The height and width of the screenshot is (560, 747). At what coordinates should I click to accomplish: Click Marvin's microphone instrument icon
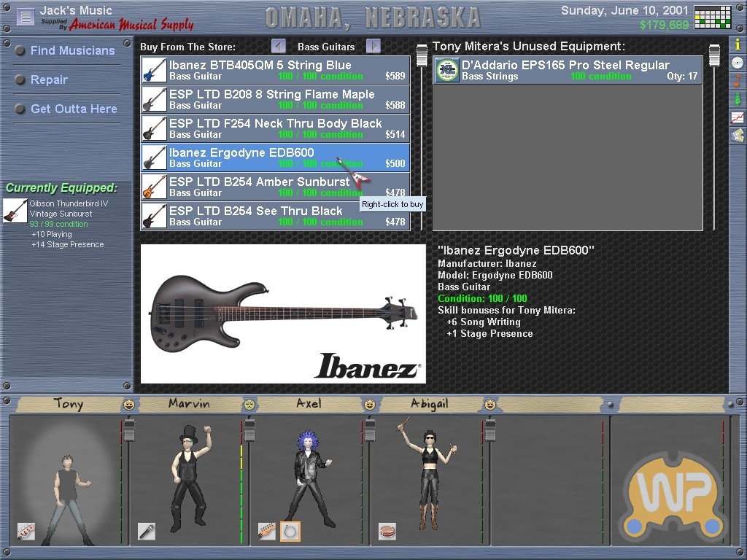coord(146,532)
